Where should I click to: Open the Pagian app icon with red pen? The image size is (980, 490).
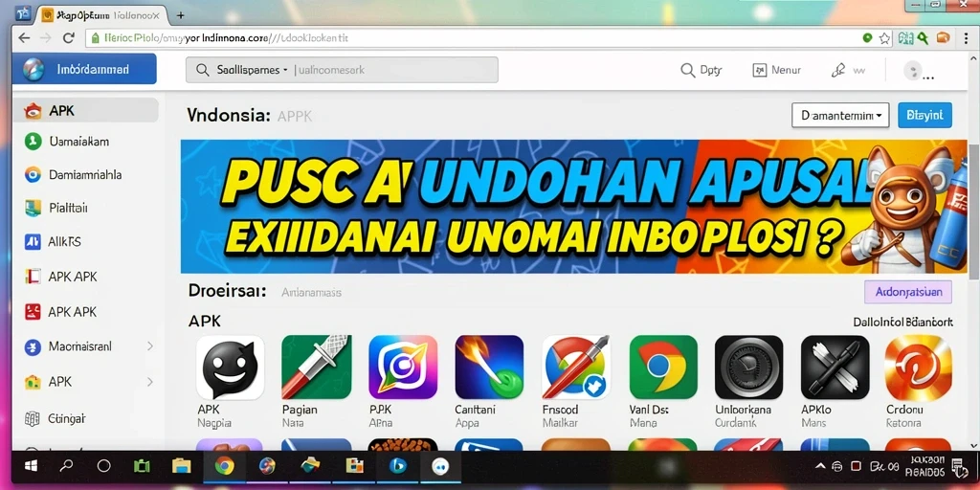316,367
